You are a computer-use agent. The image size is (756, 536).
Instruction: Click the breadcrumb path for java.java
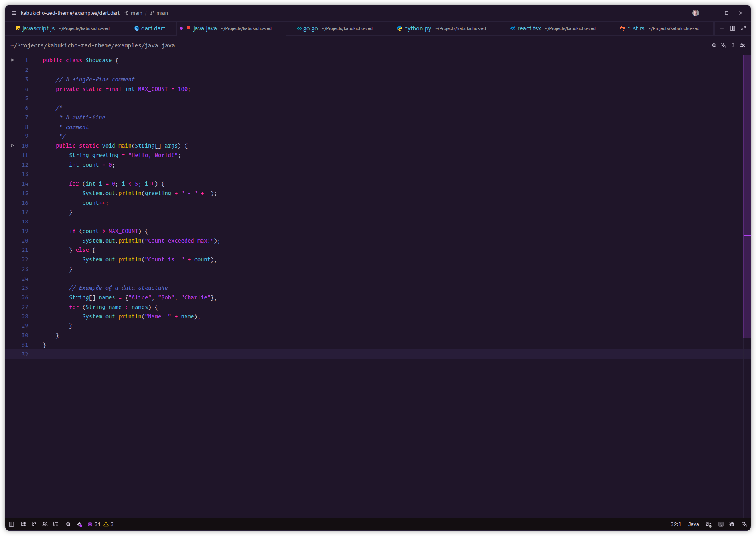pyautogui.click(x=93, y=45)
